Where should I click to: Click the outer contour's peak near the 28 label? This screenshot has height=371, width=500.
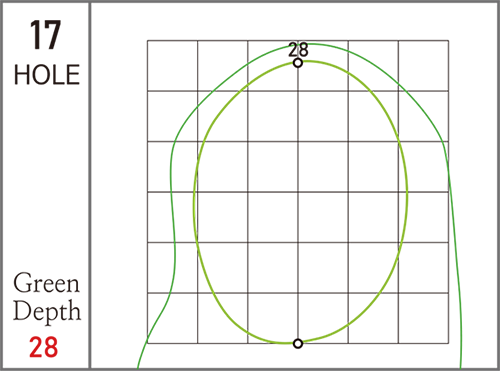(x=312, y=44)
